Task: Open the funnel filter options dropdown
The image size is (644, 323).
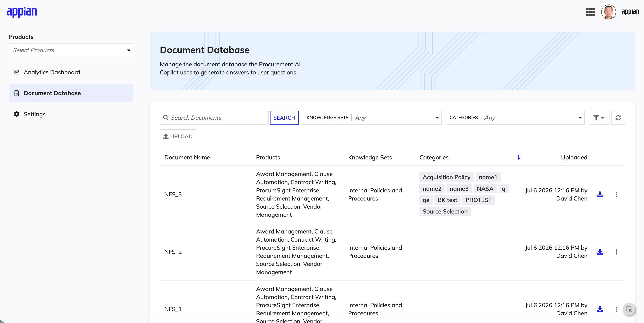Action: (x=599, y=118)
